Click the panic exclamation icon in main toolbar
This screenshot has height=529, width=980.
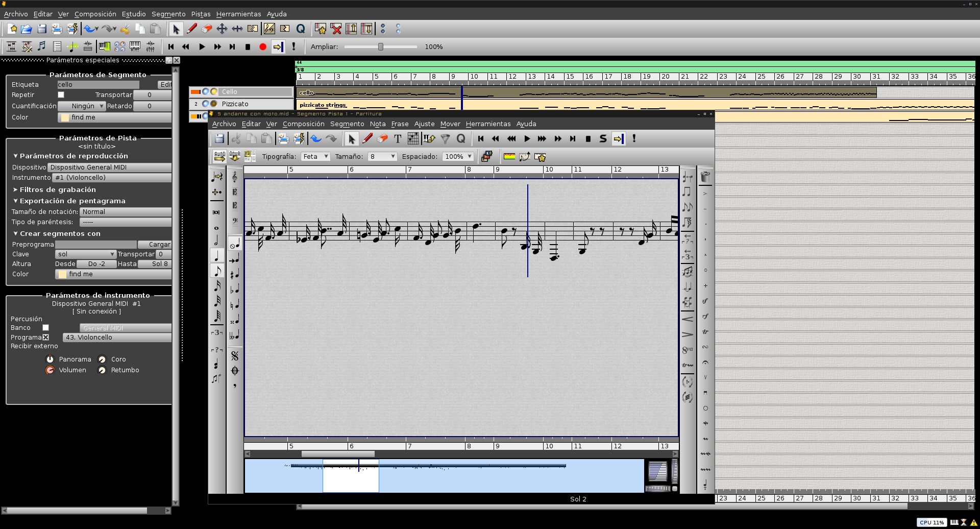tap(293, 46)
